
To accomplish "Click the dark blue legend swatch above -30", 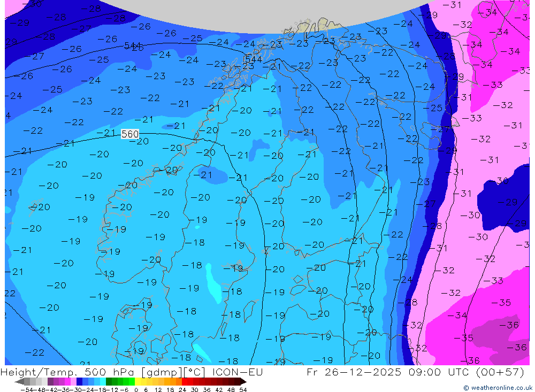I will click(x=79, y=382).
